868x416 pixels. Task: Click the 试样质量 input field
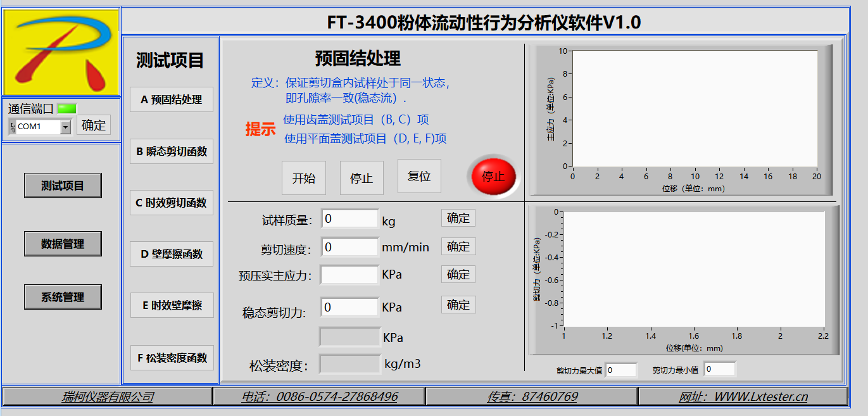[x=349, y=219]
